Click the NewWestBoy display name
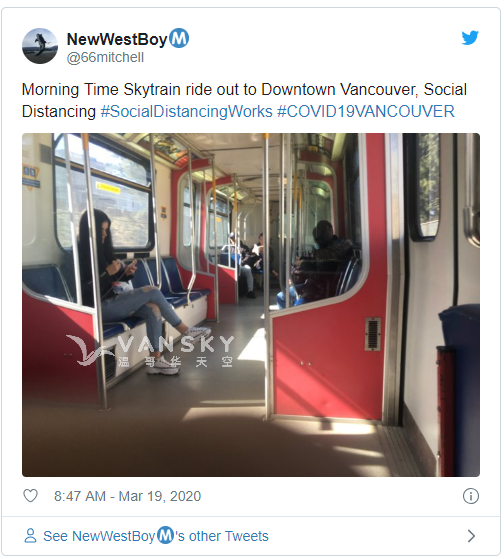The height and width of the screenshot is (559, 504). point(117,39)
